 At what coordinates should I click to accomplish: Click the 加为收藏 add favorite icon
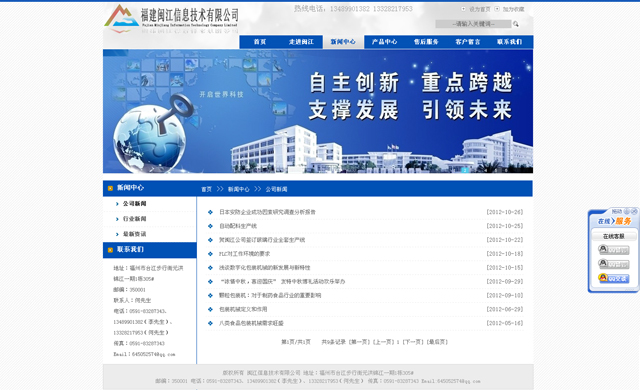(497, 9)
